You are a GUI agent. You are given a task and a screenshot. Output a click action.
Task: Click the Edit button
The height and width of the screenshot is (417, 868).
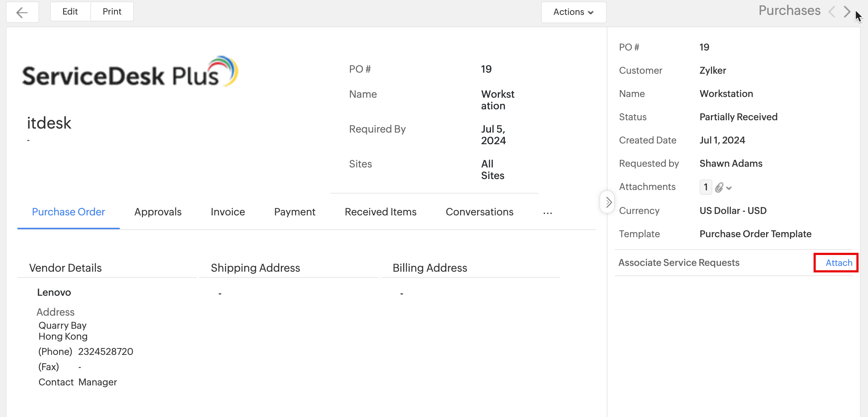pyautogui.click(x=70, y=12)
